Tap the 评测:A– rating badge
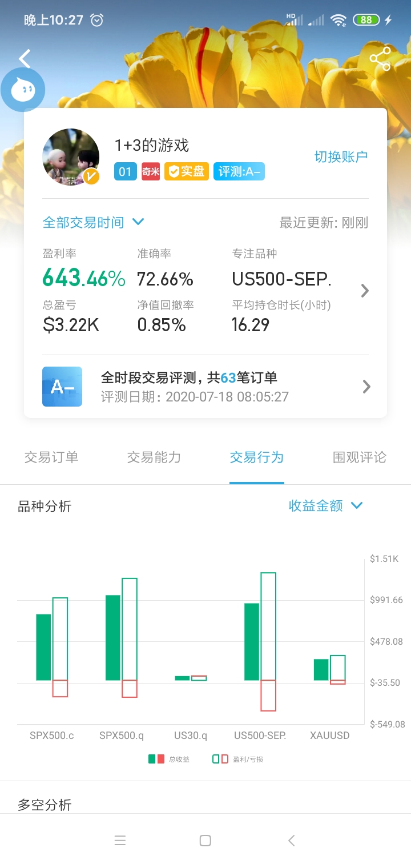Screen dimensions: 411x868 239,172
